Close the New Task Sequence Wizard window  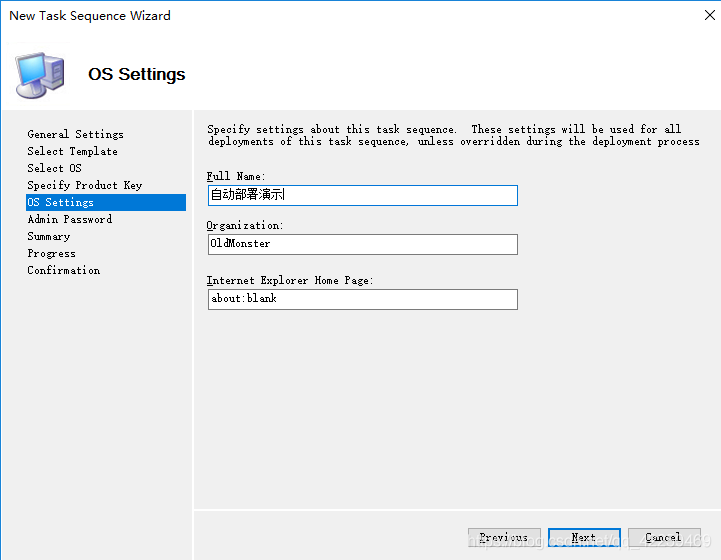point(697,16)
